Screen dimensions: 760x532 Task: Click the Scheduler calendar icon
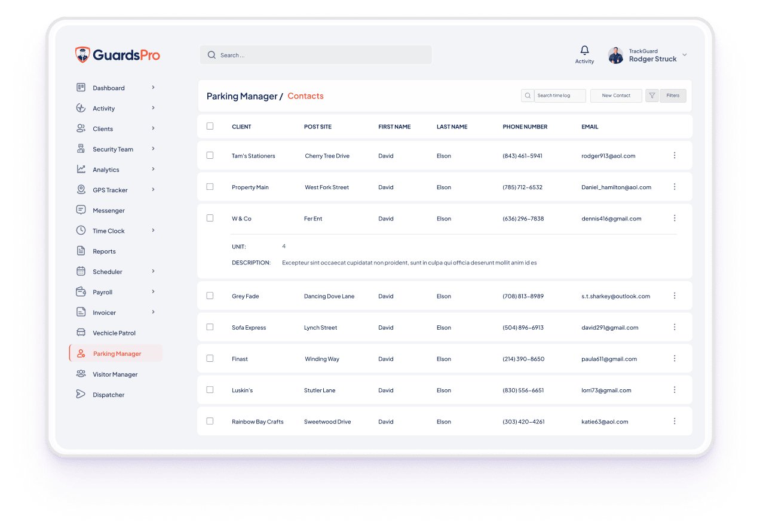[x=81, y=271]
